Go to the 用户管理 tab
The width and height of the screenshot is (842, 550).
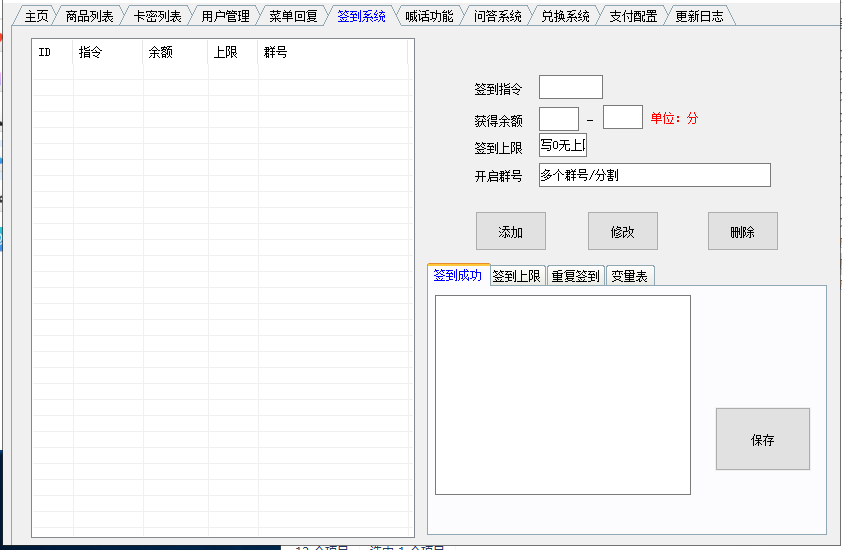coord(226,16)
